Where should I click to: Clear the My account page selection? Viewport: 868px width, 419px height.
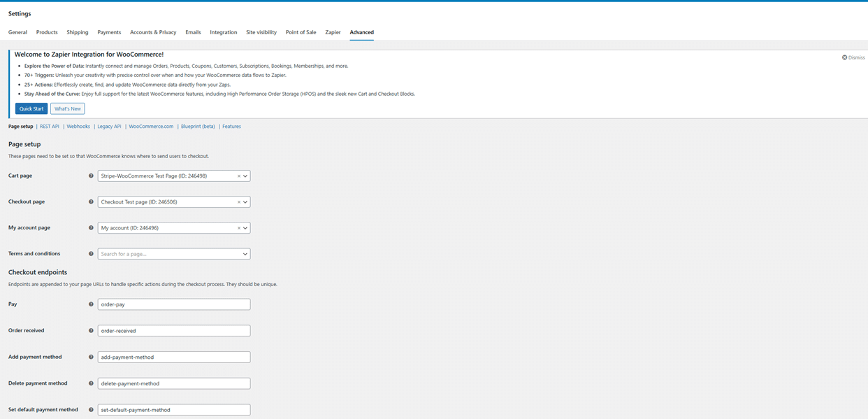coord(238,228)
